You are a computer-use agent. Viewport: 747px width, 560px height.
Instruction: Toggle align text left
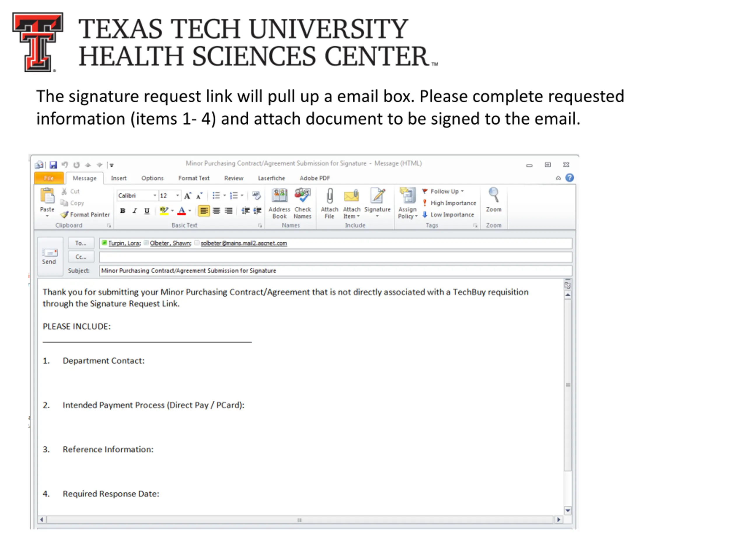point(204,211)
